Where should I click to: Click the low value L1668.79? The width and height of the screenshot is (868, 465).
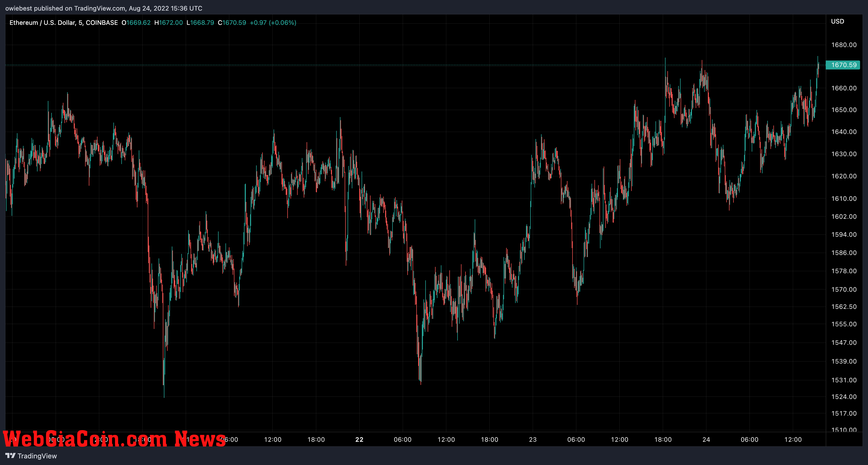click(200, 22)
